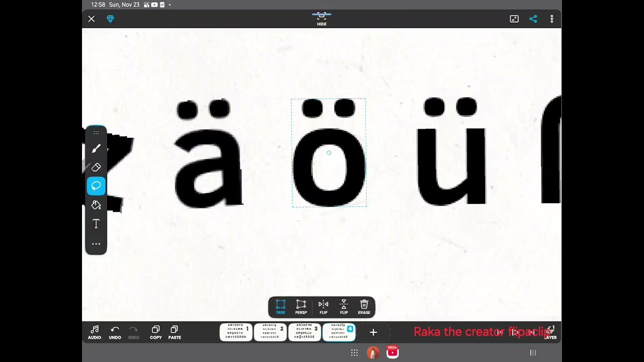
Task: Select frame 2 thumbnail
Action: (x=270, y=332)
